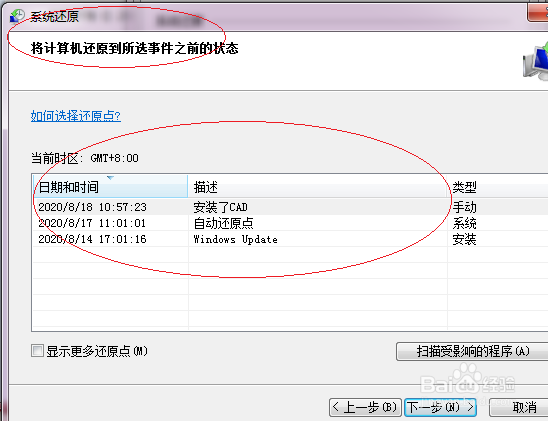
Task: Click the System Restore title bar icon
Action: [17, 16]
